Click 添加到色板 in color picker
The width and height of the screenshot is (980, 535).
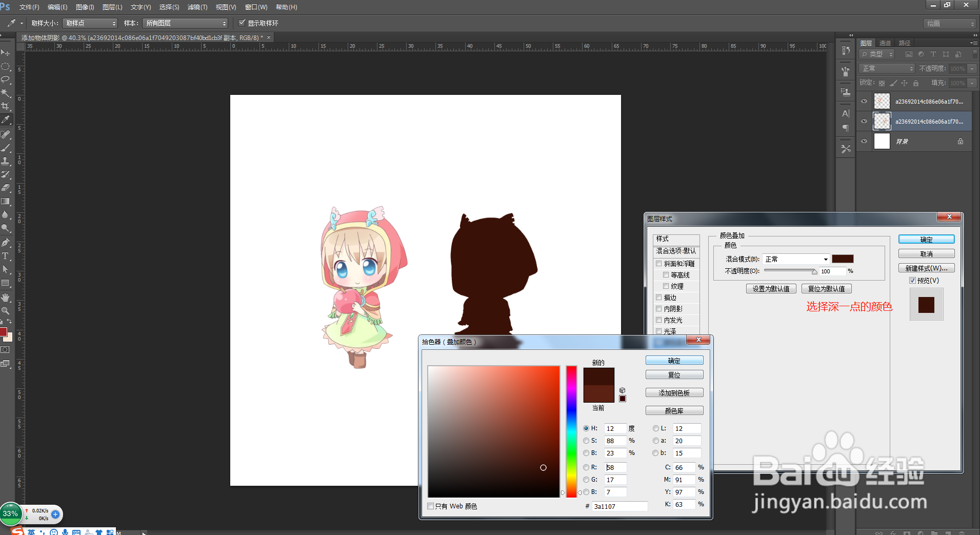pyautogui.click(x=674, y=393)
